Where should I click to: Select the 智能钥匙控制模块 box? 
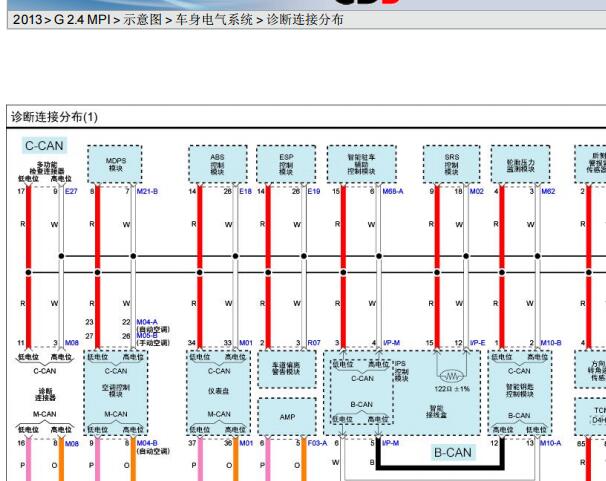point(520,393)
